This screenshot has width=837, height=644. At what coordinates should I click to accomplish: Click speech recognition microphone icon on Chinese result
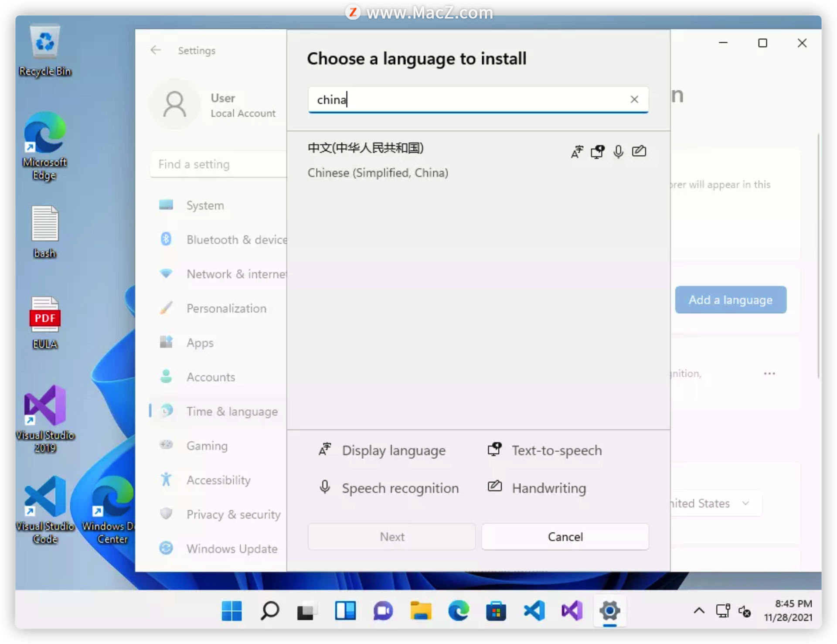click(618, 151)
